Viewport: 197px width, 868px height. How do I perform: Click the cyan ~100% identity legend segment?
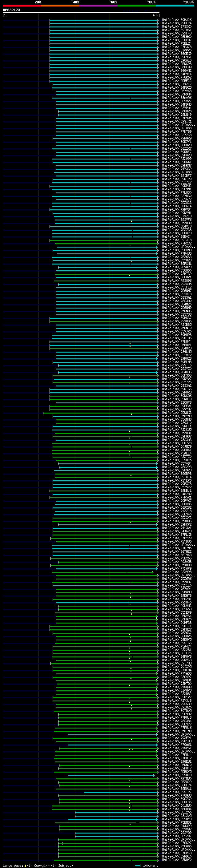[175, 6]
